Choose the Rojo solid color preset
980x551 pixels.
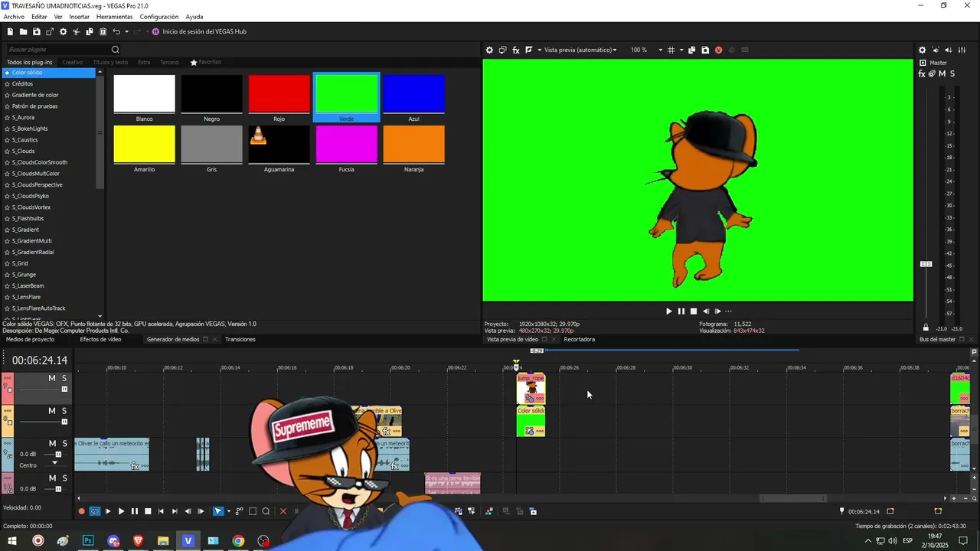(x=279, y=98)
